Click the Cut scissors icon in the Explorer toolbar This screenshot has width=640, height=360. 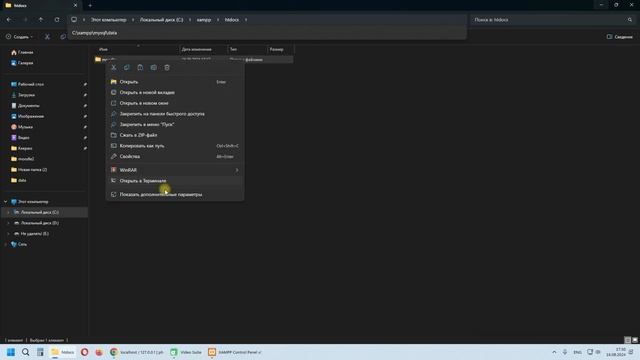click(47, 37)
